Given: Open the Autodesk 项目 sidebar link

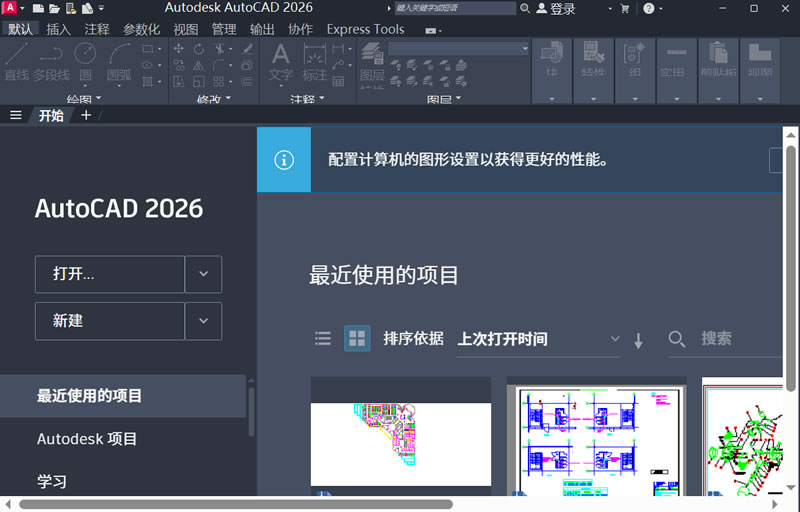Looking at the screenshot, I should pos(87,439).
